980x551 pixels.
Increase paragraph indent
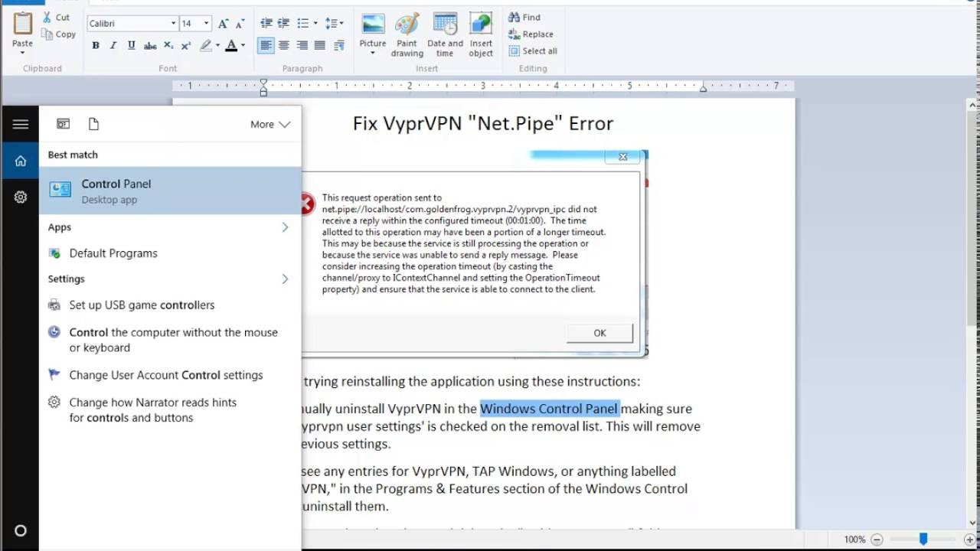[x=283, y=24]
